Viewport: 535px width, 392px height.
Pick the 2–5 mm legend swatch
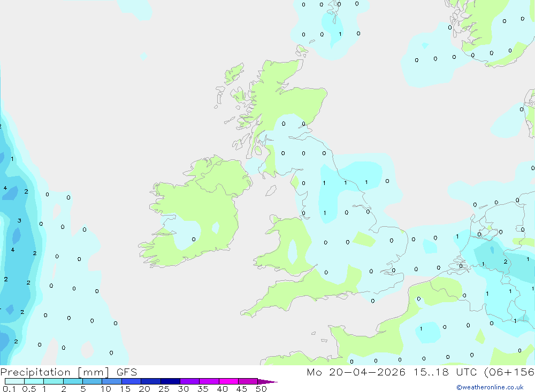coord(73,381)
